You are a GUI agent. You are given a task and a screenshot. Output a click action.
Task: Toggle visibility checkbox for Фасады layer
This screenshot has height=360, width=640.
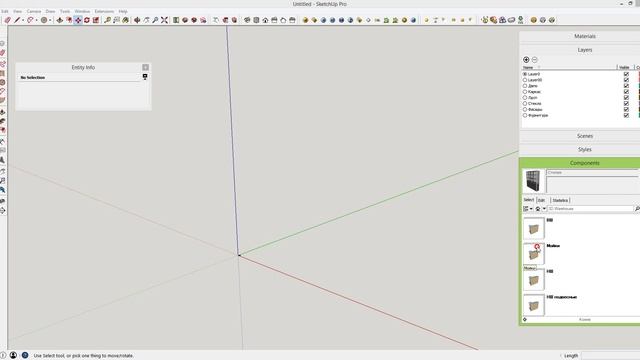[x=626, y=109]
